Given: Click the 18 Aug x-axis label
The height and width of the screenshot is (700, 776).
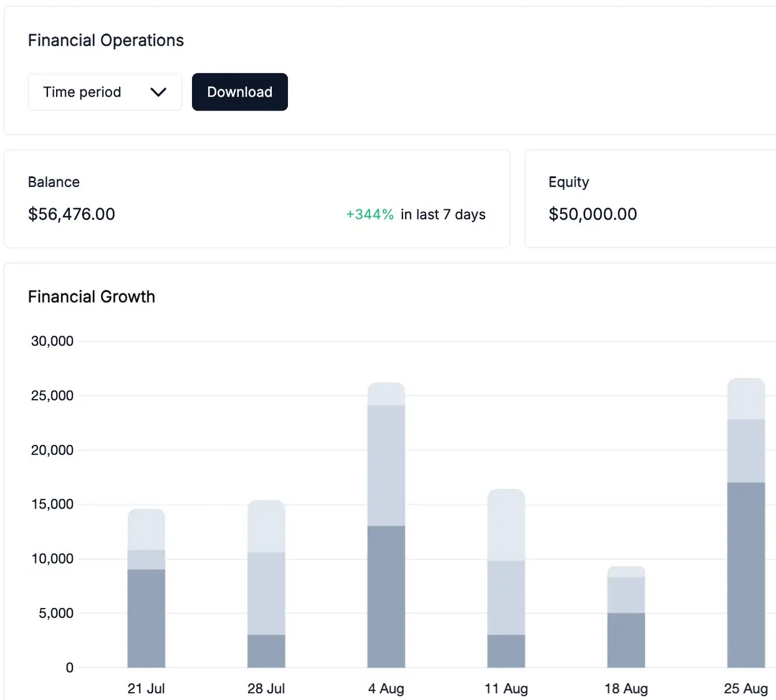Looking at the screenshot, I should tap(626, 688).
